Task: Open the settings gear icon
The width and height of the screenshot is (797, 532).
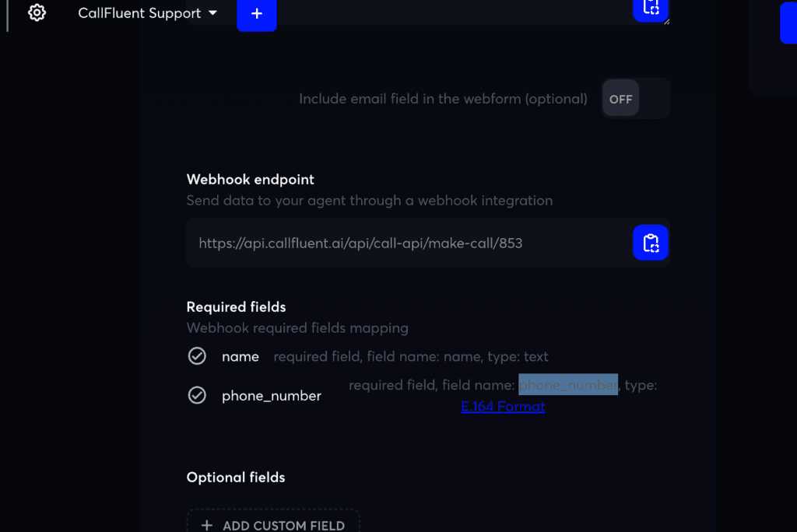Action: (x=37, y=12)
